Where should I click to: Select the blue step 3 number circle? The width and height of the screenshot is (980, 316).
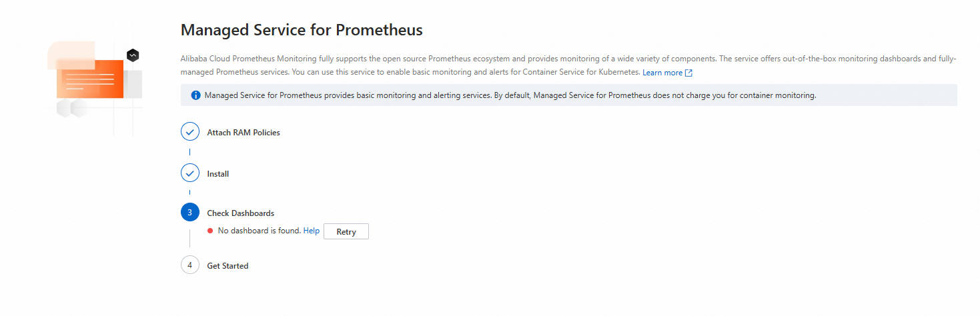[x=190, y=213]
